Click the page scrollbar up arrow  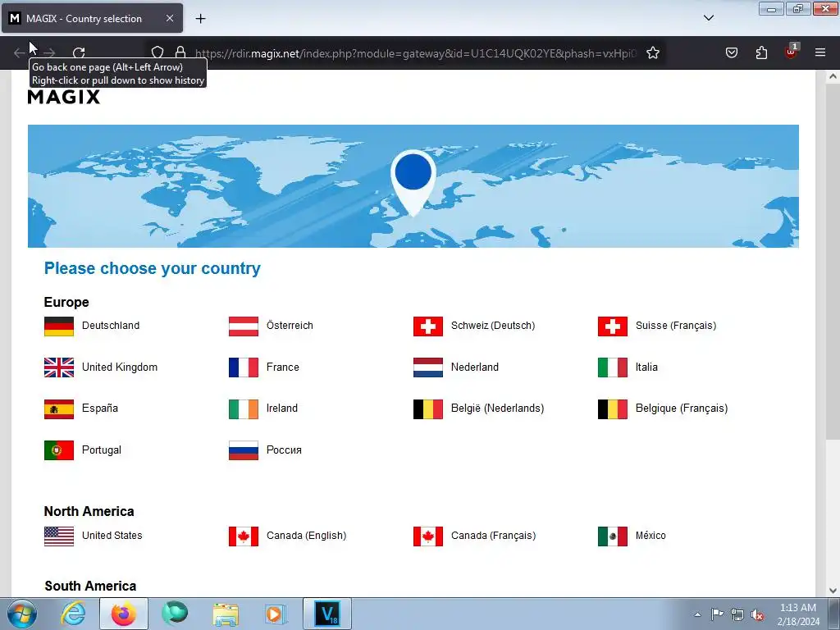(x=833, y=76)
